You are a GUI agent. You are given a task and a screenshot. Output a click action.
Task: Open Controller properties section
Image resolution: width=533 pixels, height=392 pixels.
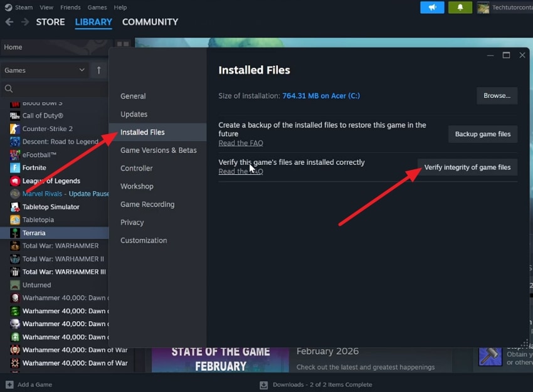(x=157, y=168)
